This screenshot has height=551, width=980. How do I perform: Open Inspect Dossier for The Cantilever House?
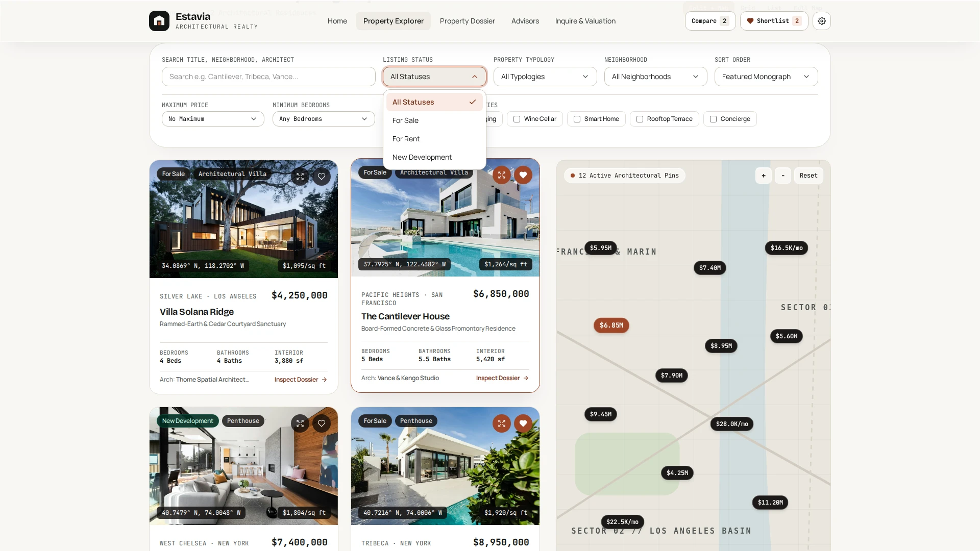(x=502, y=378)
